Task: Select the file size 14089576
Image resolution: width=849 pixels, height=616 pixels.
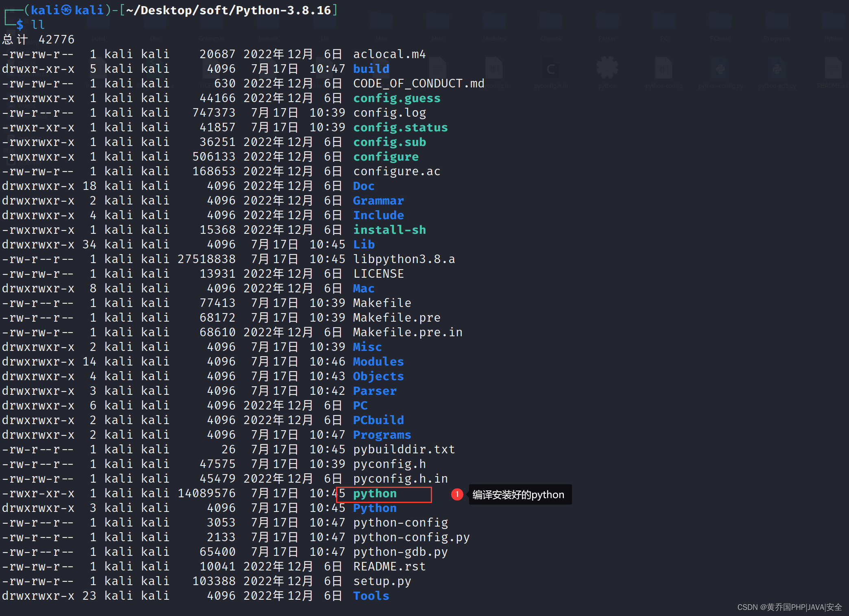Action: click(x=207, y=493)
